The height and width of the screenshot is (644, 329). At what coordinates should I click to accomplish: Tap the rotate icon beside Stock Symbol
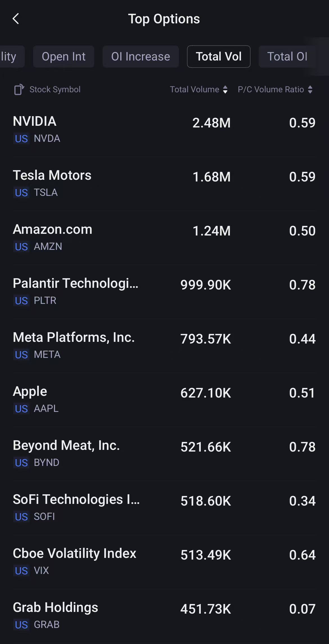[x=19, y=89]
